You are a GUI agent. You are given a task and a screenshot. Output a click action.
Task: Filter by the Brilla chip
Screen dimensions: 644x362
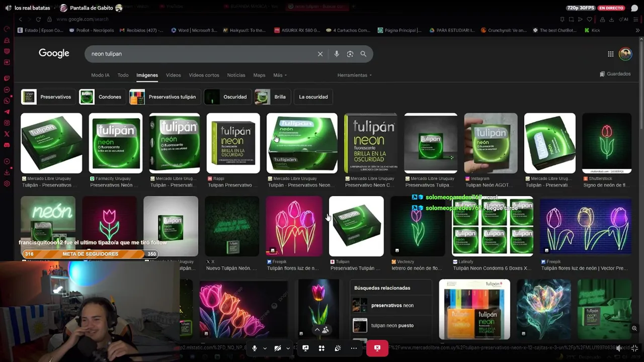tap(272, 97)
